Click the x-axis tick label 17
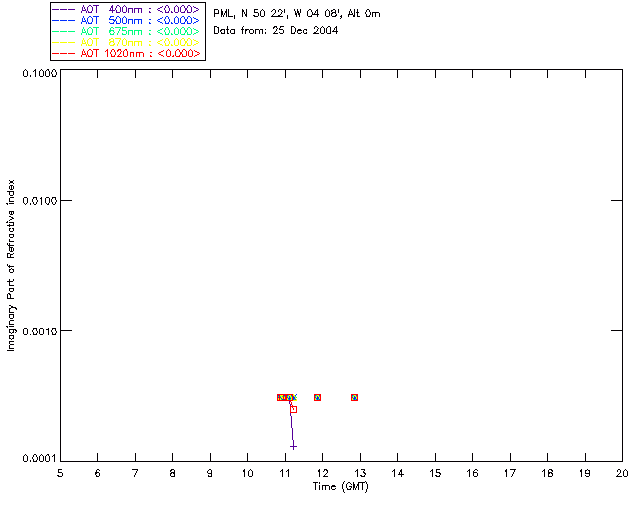This screenshot has width=640, height=512. pyautogui.click(x=510, y=473)
